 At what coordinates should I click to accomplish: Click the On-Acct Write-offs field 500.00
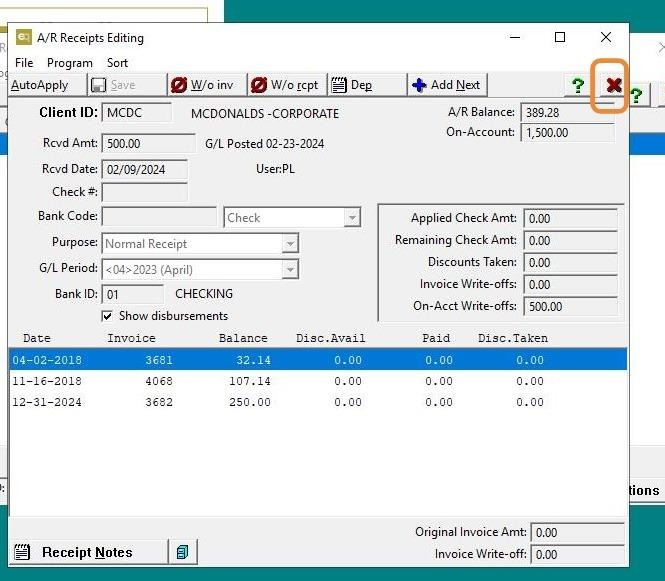[x=570, y=307]
